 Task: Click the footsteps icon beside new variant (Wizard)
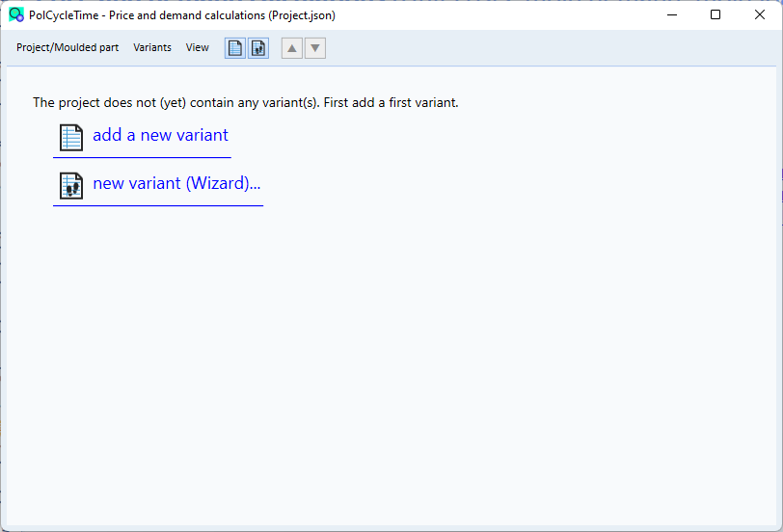71,186
